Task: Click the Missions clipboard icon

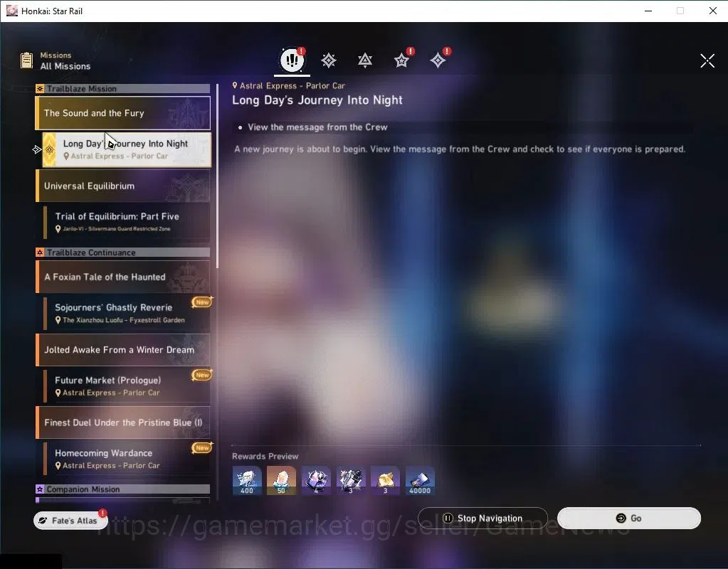Action: pyautogui.click(x=26, y=60)
